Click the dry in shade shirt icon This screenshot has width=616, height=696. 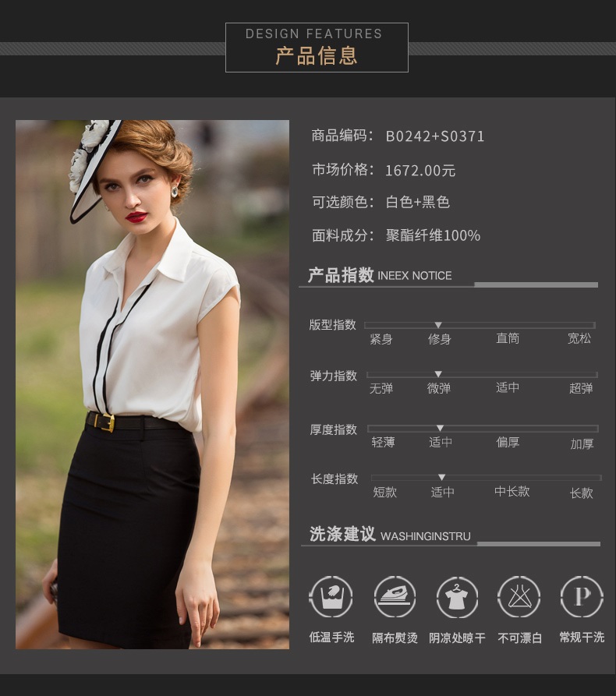pos(457,597)
